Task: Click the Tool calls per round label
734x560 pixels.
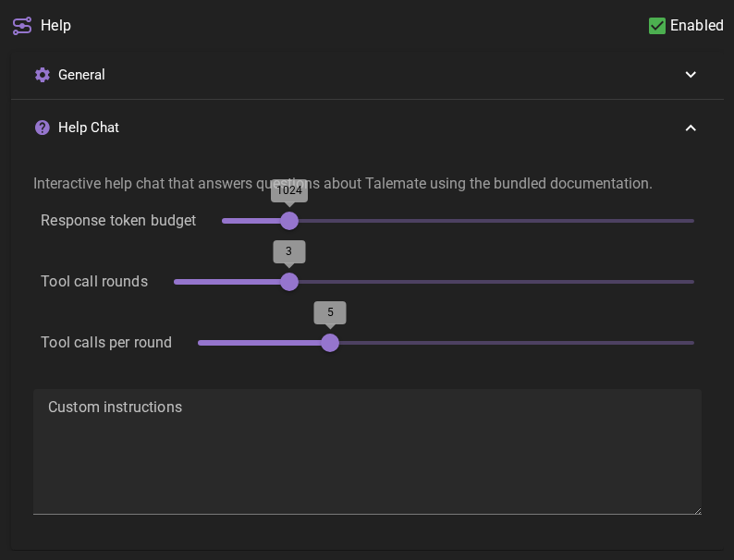Action: [106, 343]
